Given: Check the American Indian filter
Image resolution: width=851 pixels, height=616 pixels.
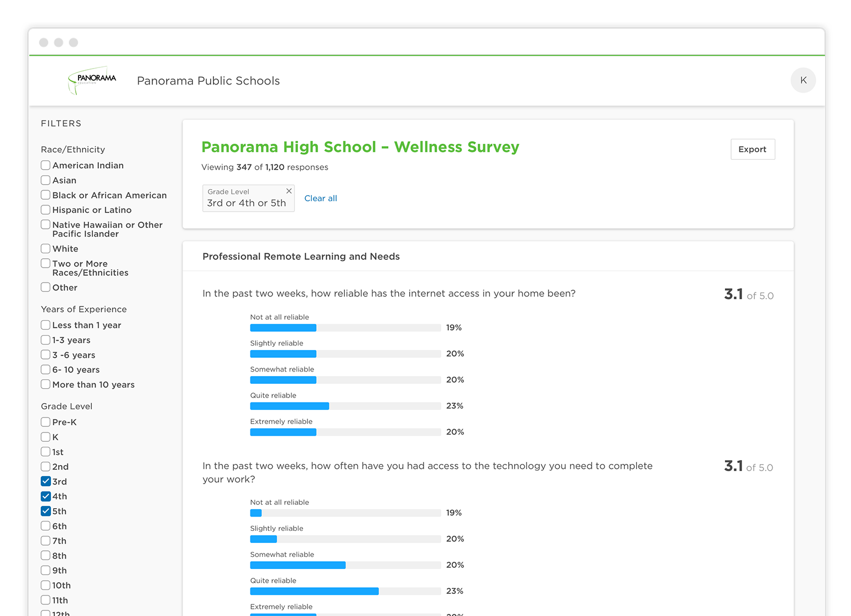Looking at the screenshot, I should [x=46, y=165].
